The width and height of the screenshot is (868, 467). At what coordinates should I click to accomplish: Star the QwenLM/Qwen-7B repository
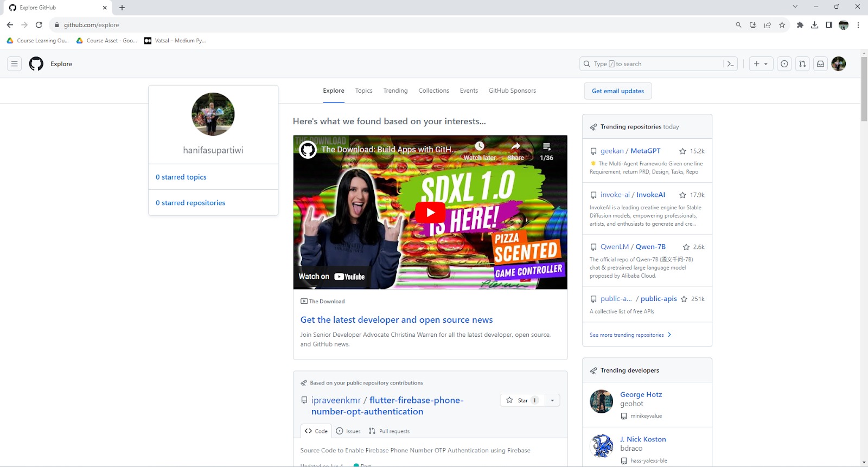click(686, 247)
